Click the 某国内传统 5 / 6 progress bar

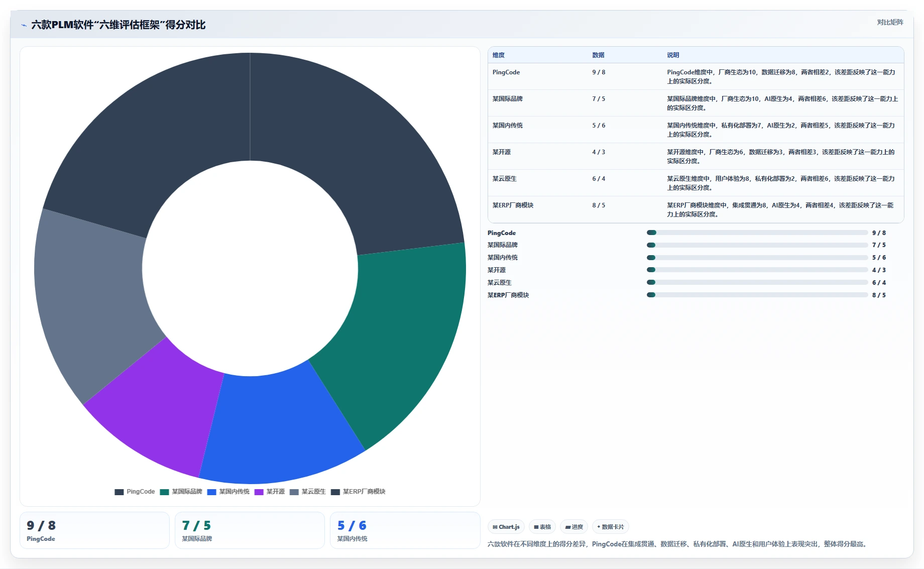[x=757, y=258]
